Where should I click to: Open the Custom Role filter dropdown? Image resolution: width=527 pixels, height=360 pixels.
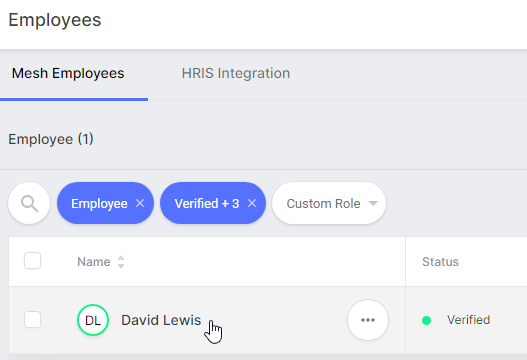pos(329,203)
